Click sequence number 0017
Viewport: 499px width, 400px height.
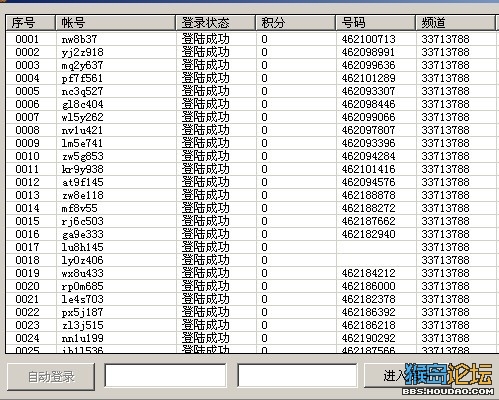coord(27,247)
